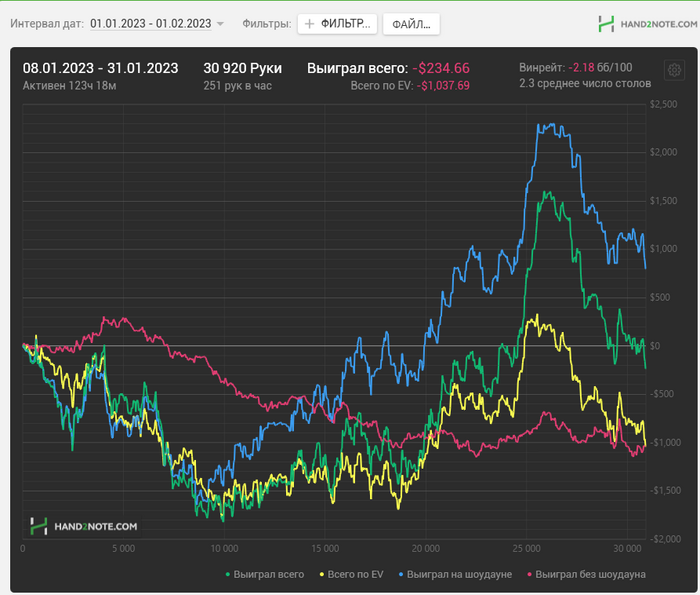This screenshot has height=595, width=700.
Task: Click the Фильтры label
Action: (267, 24)
